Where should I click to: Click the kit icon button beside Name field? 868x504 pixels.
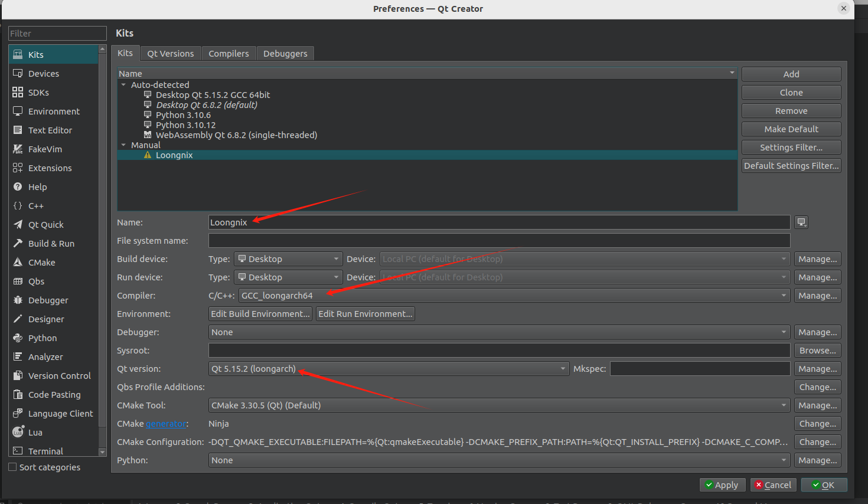(x=801, y=222)
